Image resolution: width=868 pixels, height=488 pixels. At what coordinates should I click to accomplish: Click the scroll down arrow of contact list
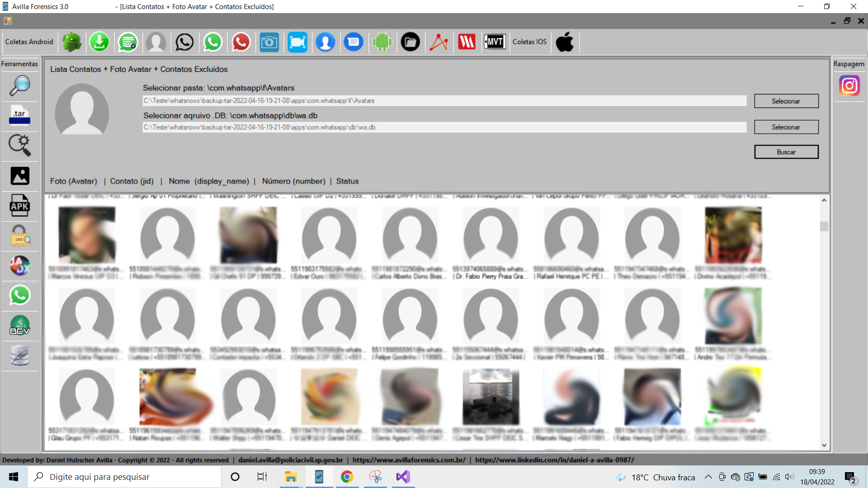824,445
